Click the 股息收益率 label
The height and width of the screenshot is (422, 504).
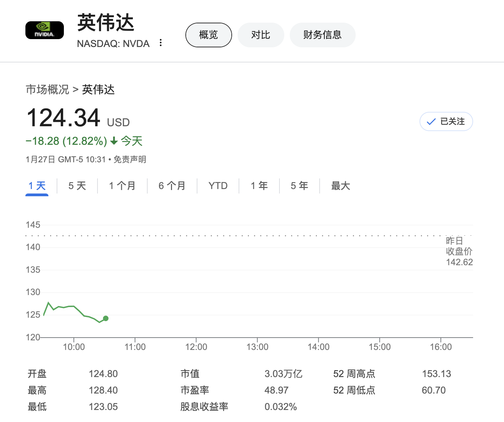[x=204, y=407]
